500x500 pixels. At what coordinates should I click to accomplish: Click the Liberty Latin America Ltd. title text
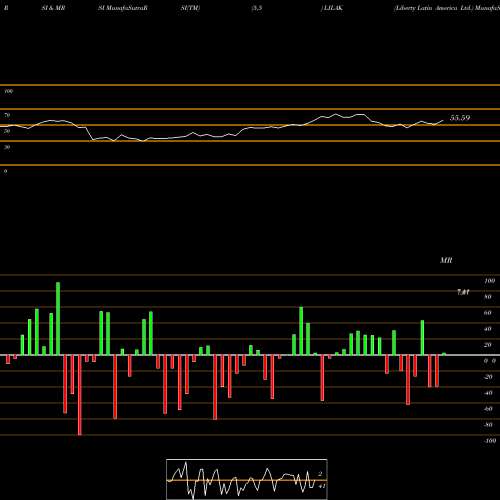point(434,8)
